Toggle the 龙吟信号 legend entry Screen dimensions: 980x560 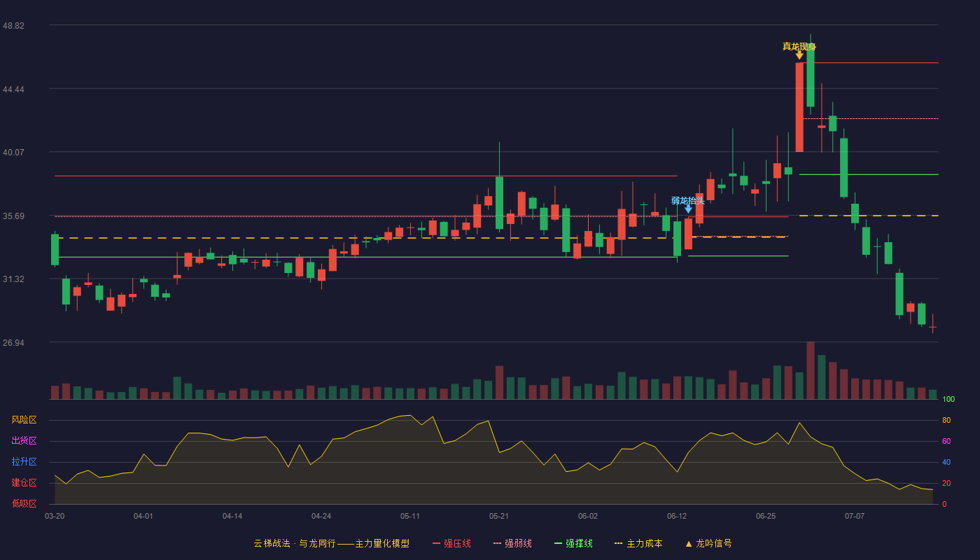pyautogui.click(x=708, y=543)
